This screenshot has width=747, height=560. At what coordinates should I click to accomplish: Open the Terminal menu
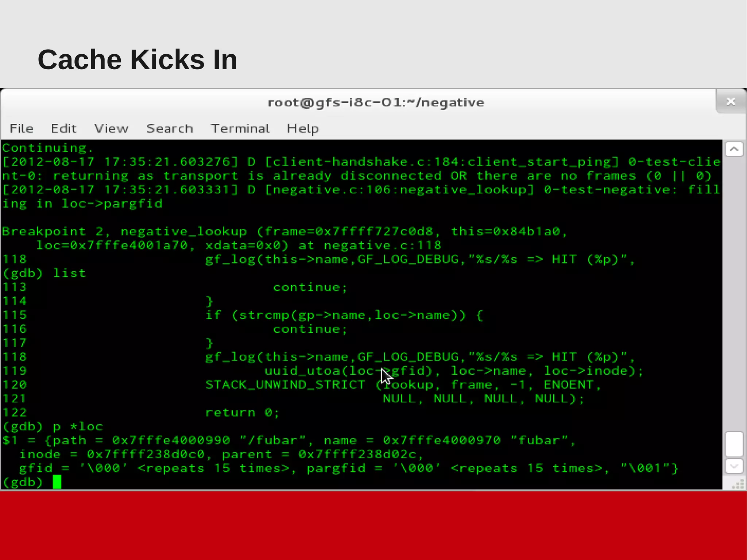[240, 128]
